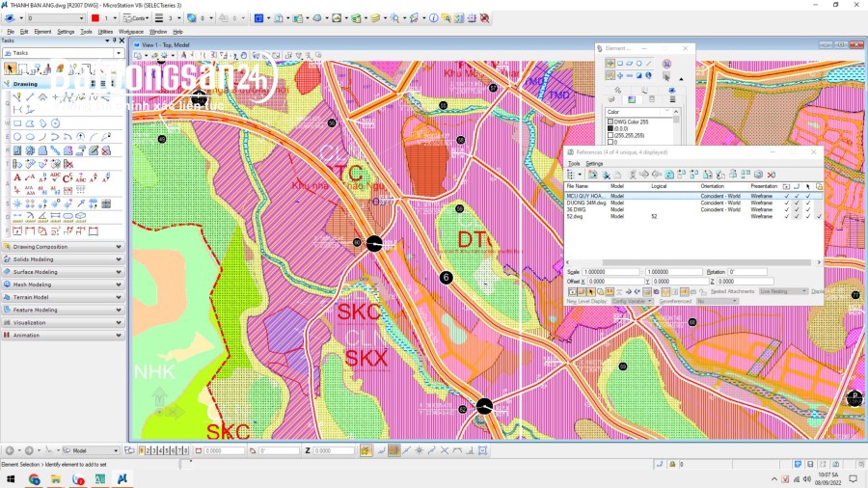
Task: Toggle the (255,255,255) color checkbox
Action: tap(610, 135)
